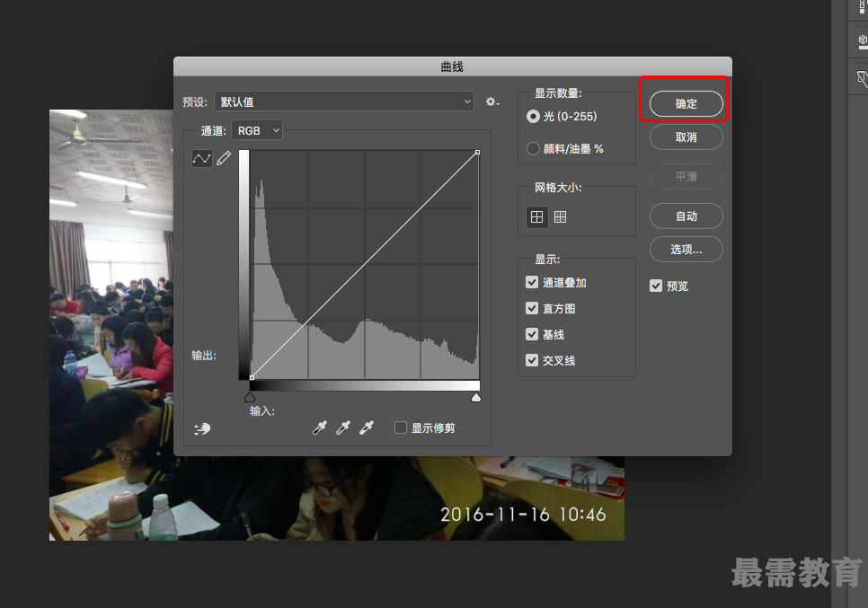Open the 选项... options button
The height and width of the screenshot is (608, 868).
(x=686, y=250)
